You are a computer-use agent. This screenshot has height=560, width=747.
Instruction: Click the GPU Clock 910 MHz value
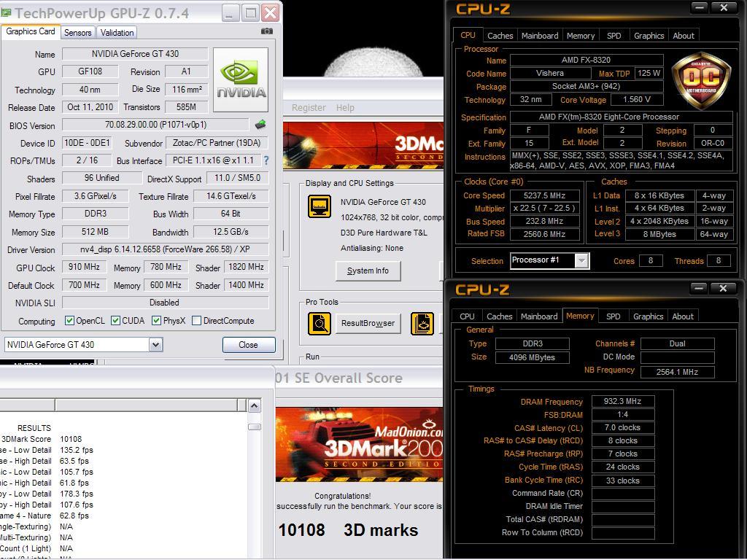(85, 267)
